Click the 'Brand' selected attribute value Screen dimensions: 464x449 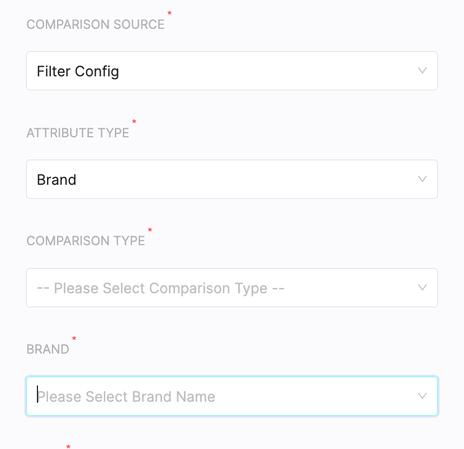(x=56, y=180)
